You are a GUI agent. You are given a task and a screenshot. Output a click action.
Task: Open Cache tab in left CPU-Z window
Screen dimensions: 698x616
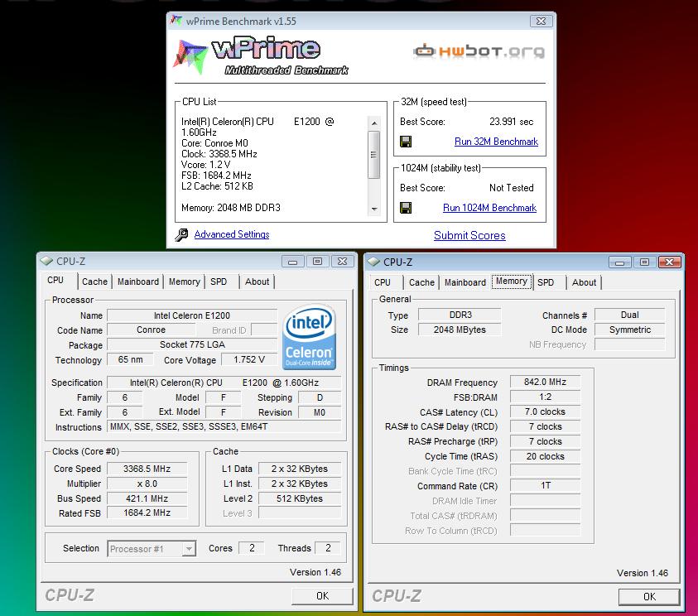coord(94,282)
